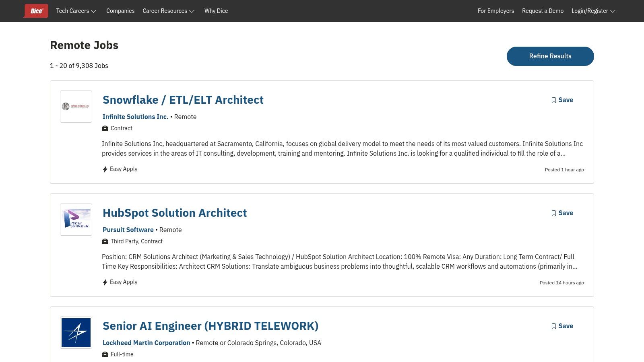Click briefcase icon beside Third Party, Contract

point(105,241)
